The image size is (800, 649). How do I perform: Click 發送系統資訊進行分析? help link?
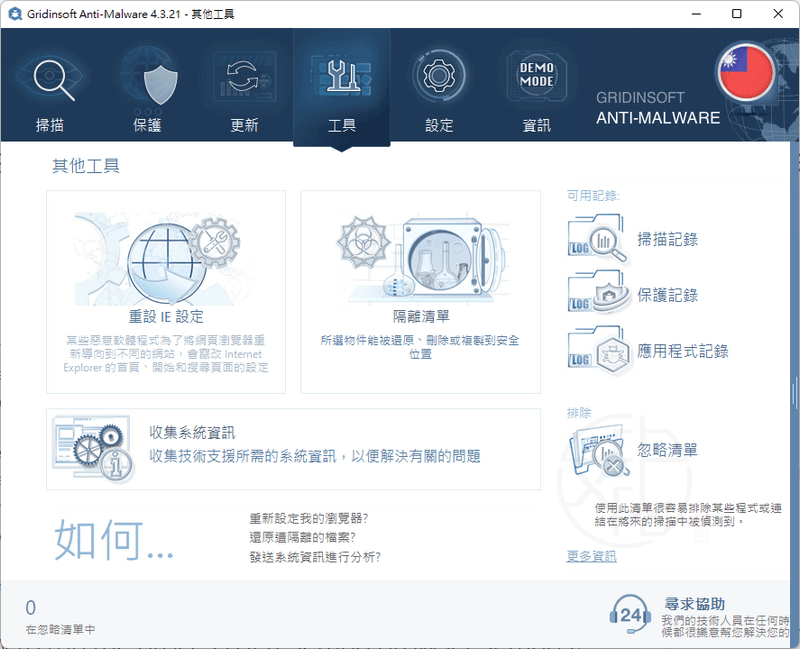(315, 557)
